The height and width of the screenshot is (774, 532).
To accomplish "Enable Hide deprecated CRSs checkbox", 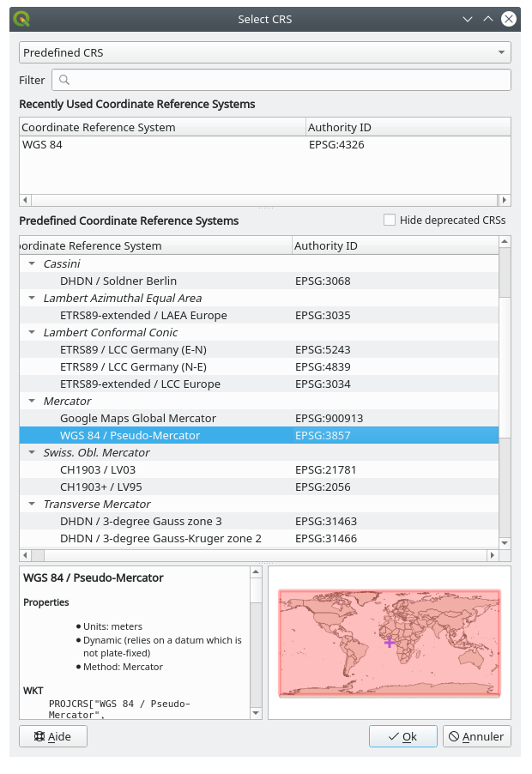I will pos(390,221).
